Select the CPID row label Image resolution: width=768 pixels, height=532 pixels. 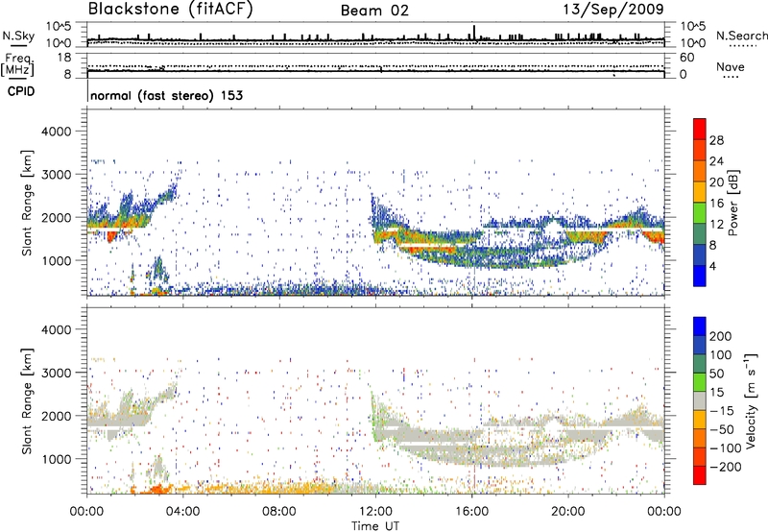(21, 91)
